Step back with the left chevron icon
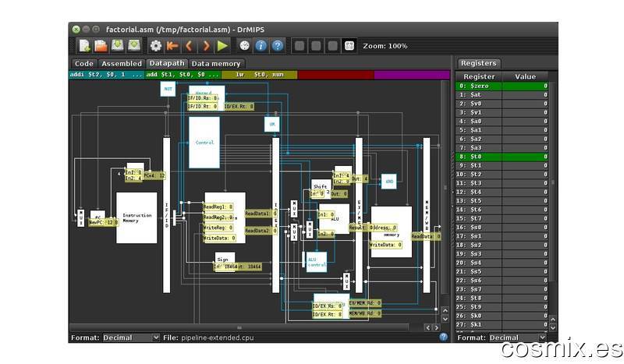 [189, 46]
